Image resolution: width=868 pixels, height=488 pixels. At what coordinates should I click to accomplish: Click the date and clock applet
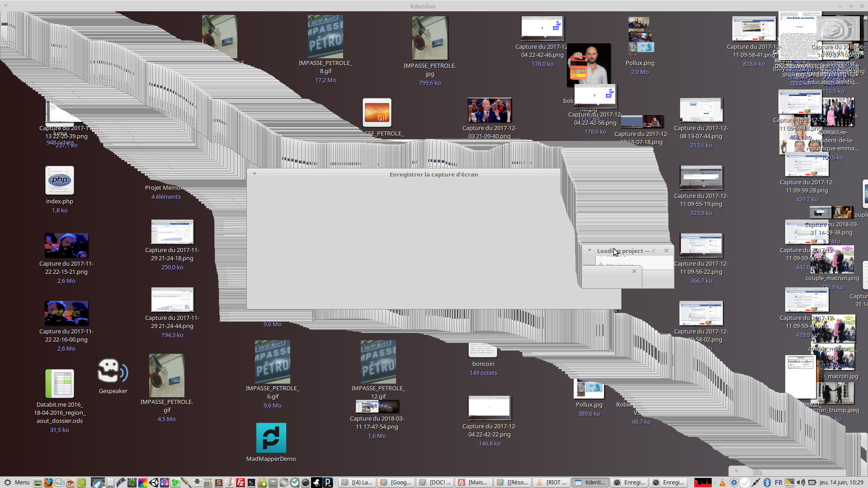841,483
